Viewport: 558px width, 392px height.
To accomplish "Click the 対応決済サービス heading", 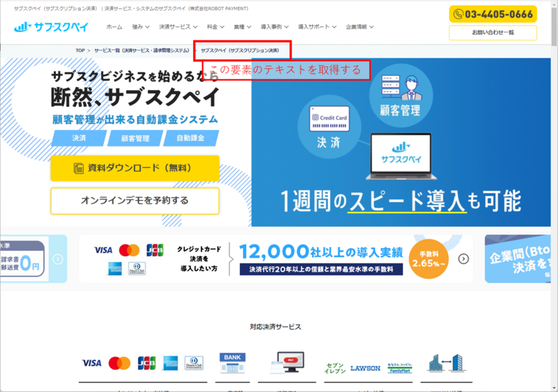I will tap(276, 326).
